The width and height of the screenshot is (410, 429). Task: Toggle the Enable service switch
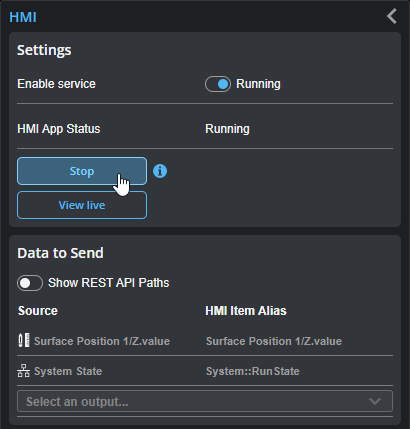218,84
